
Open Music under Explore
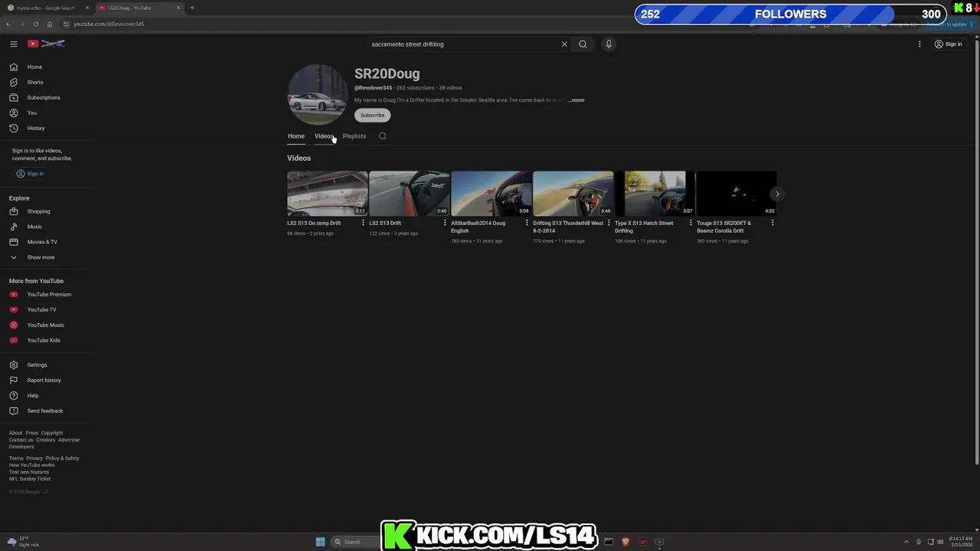[x=46, y=227]
